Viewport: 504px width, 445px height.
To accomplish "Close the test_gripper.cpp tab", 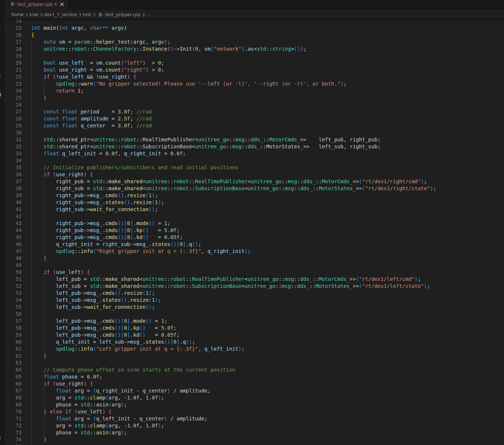I will [x=62, y=4].
